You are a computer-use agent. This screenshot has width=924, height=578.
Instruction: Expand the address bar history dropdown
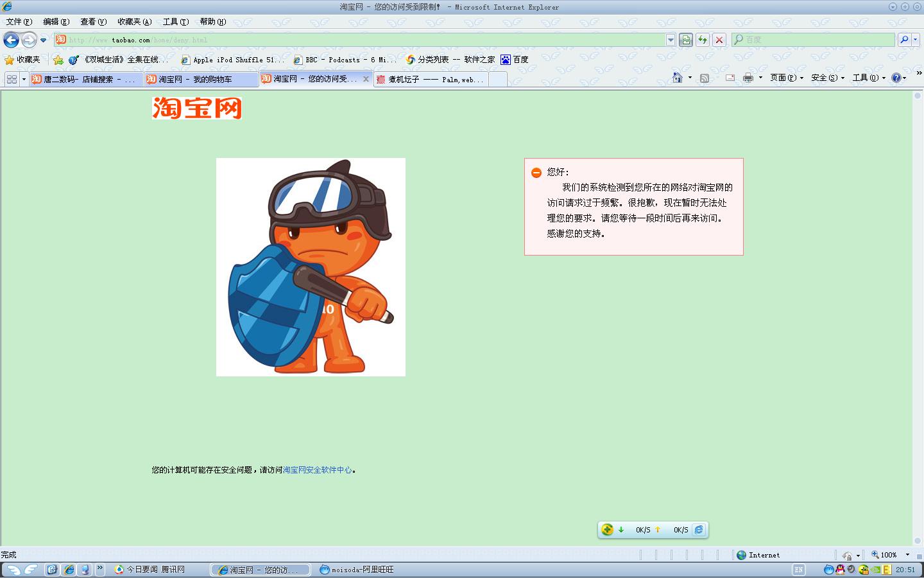[671, 40]
